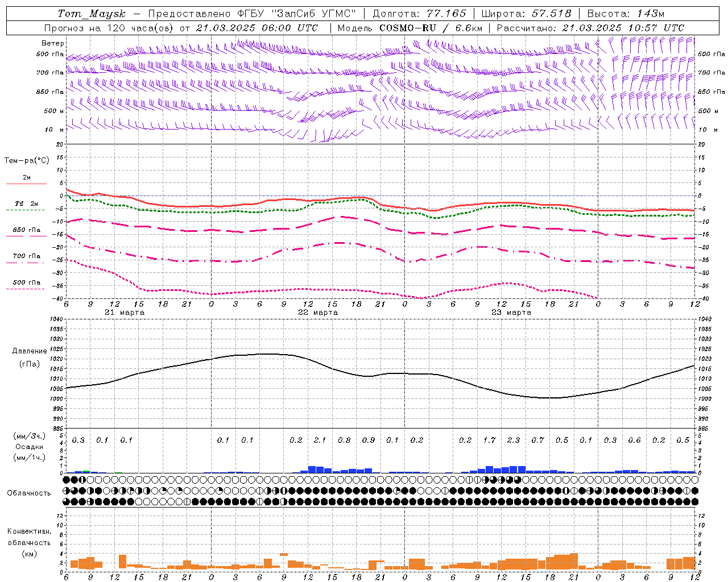Click the 3-hour precipitation value "0.6"

click(x=634, y=440)
